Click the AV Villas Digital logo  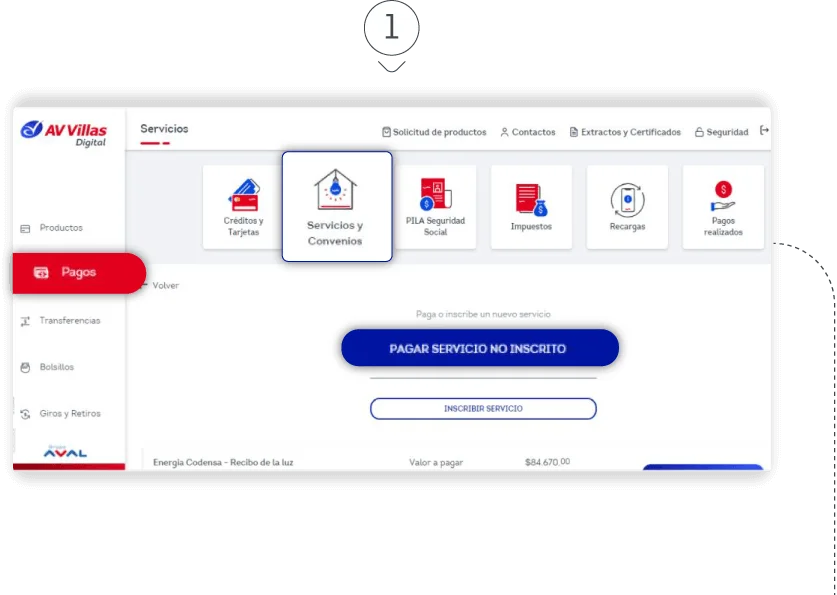[x=66, y=130]
